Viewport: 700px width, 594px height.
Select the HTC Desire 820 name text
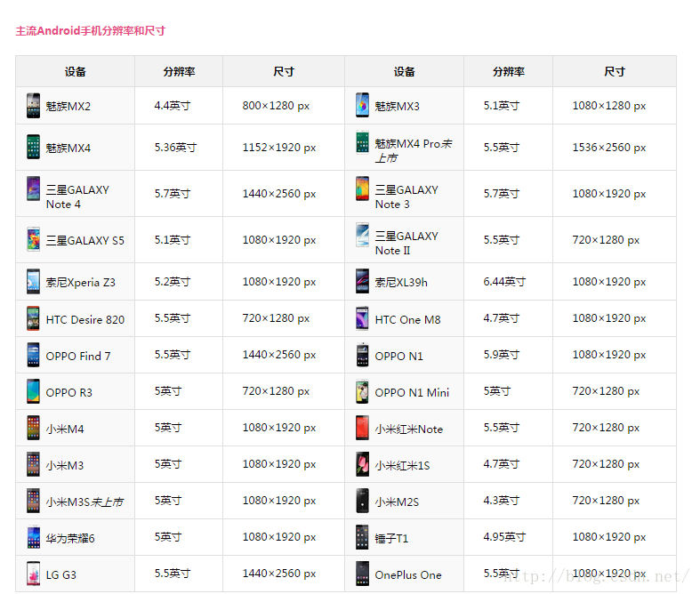click(x=84, y=319)
